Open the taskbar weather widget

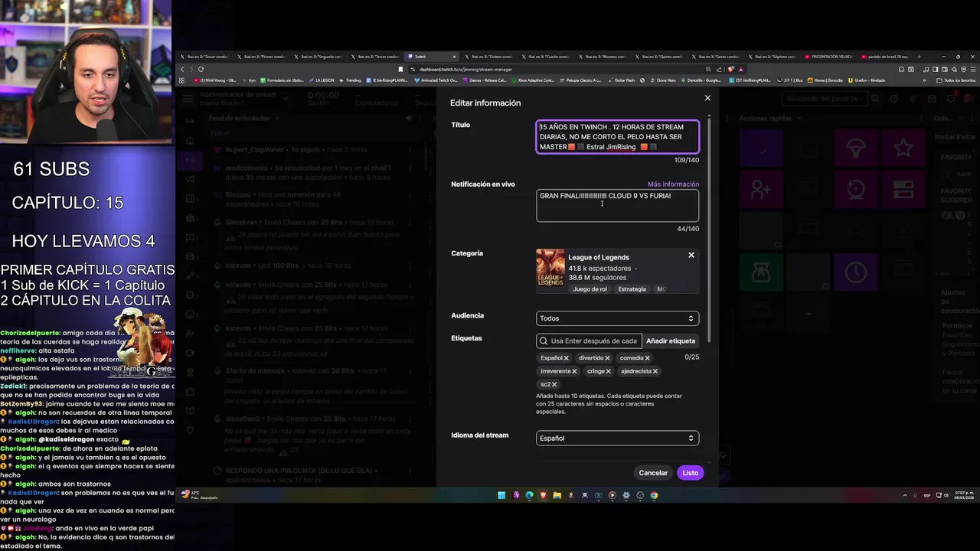click(201, 495)
